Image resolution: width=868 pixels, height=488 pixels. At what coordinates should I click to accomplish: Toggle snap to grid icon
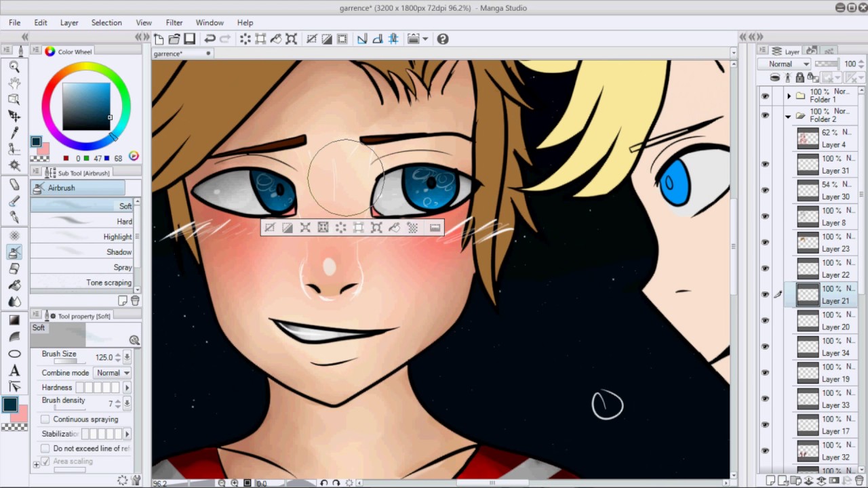click(x=393, y=39)
